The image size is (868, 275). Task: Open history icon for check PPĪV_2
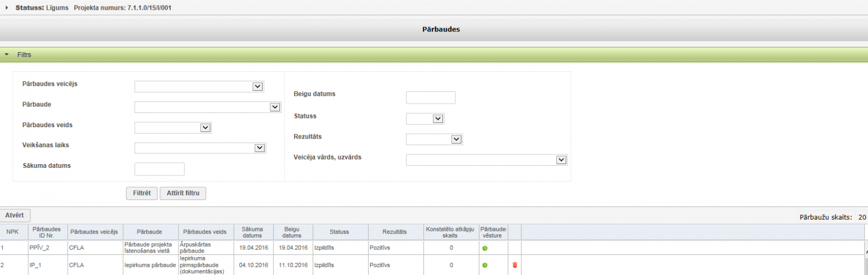click(485, 248)
